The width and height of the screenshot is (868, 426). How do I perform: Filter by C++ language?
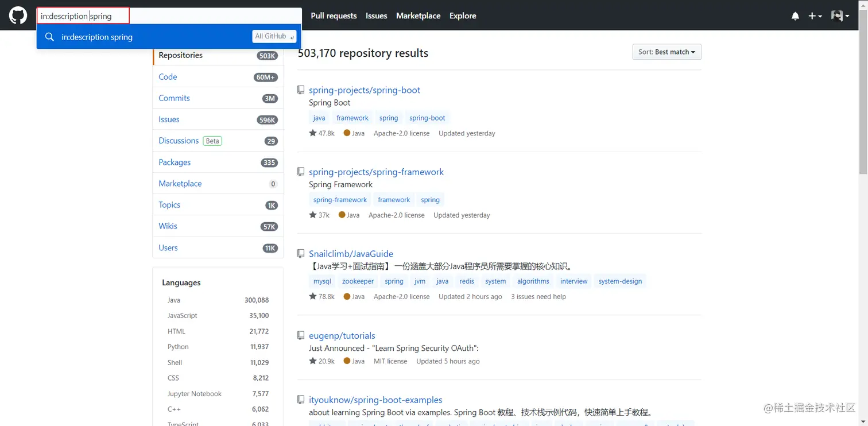click(218, 409)
